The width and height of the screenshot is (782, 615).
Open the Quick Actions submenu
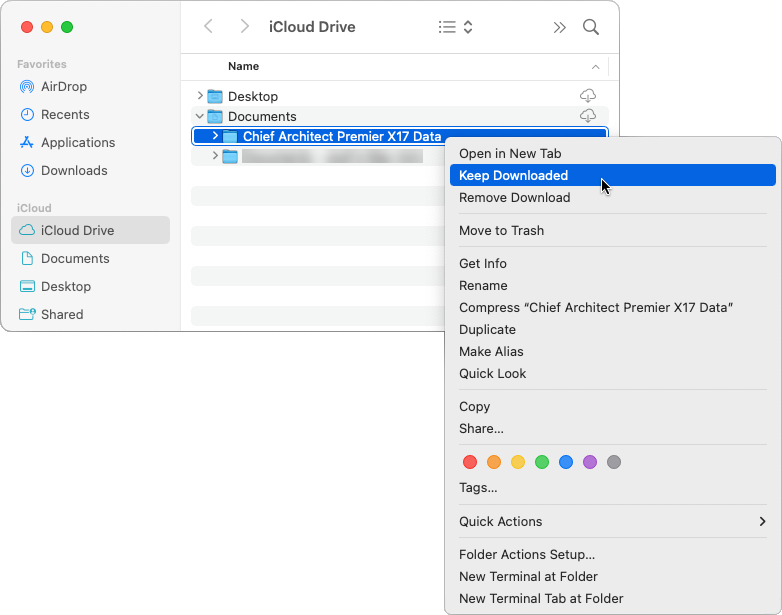[612, 521]
